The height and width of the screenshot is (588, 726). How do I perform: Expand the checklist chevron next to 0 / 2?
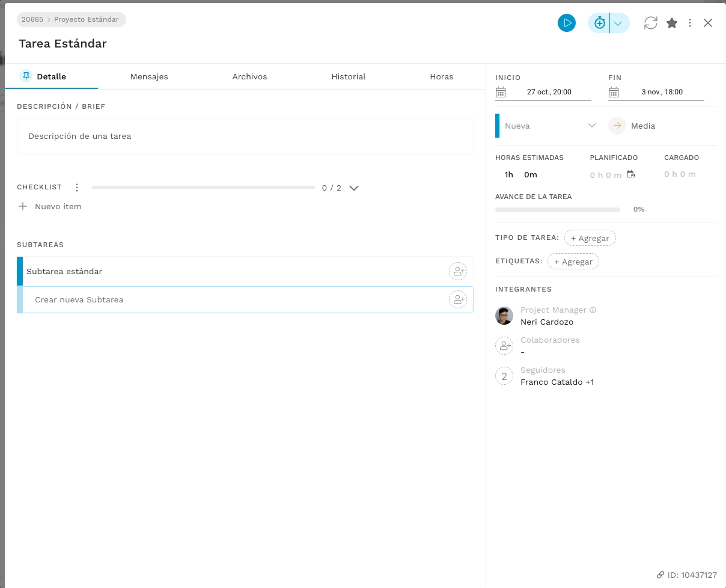click(x=354, y=188)
